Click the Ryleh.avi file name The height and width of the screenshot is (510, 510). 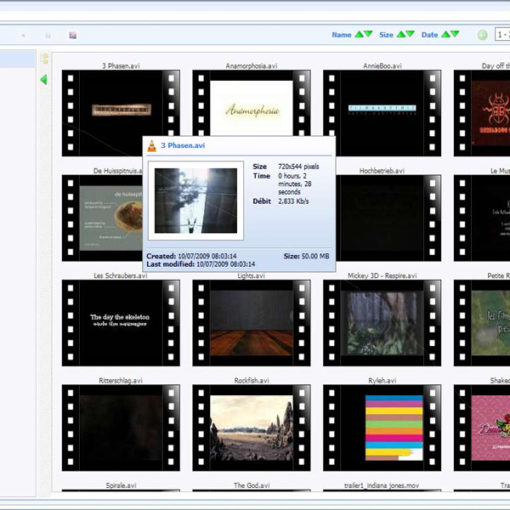(x=382, y=380)
